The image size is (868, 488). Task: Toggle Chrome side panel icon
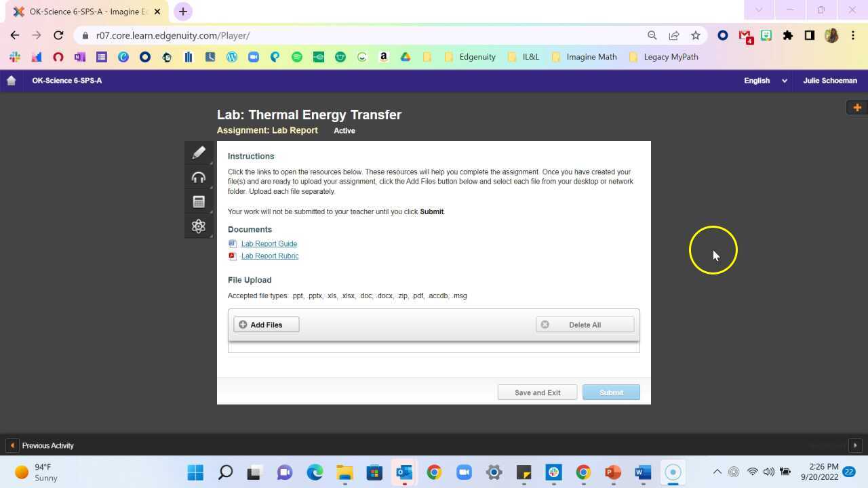pos(810,35)
